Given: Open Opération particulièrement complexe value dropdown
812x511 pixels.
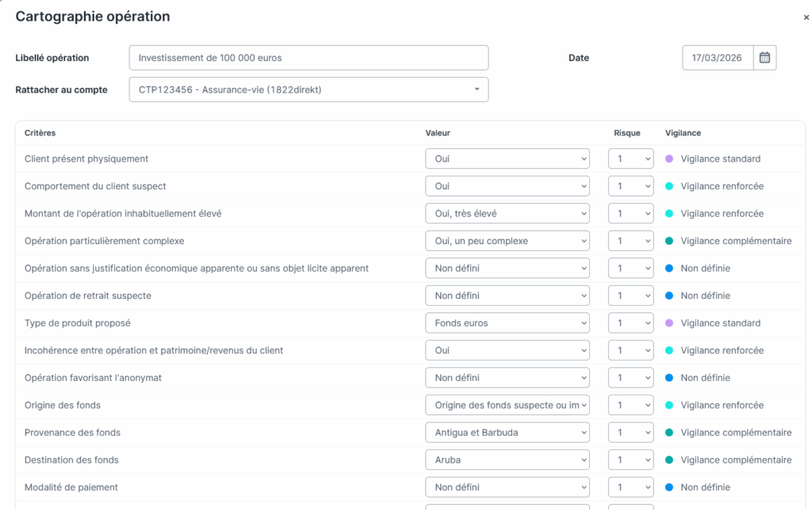Looking at the screenshot, I should (507, 241).
